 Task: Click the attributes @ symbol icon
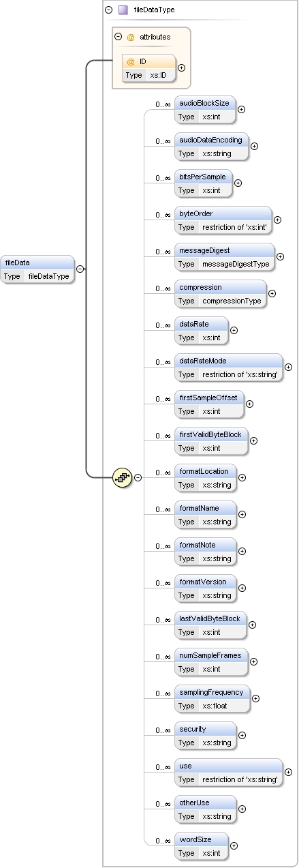[131, 37]
